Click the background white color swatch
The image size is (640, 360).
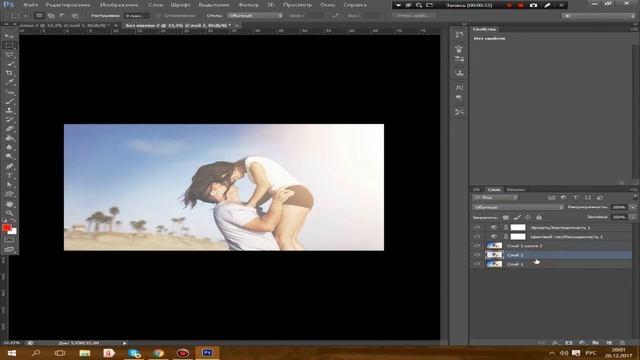tap(13, 232)
